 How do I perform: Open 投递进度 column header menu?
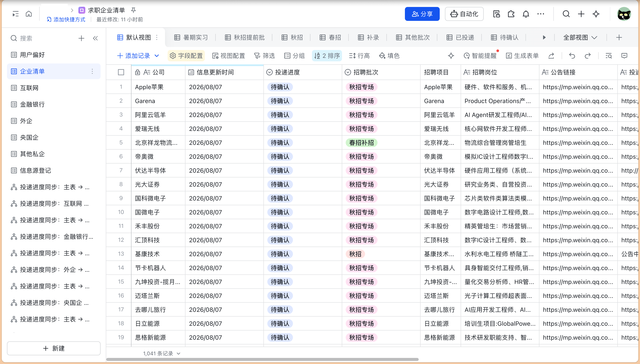coord(303,72)
